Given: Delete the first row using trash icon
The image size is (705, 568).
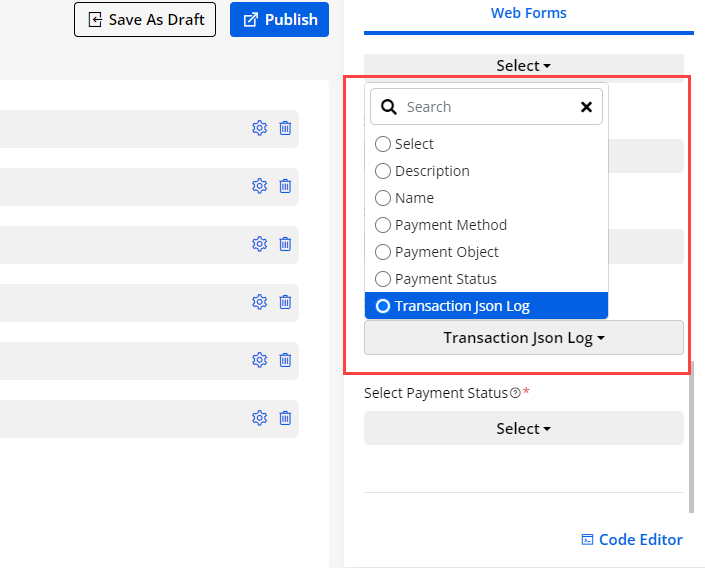Looking at the screenshot, I should pos(285,128).
